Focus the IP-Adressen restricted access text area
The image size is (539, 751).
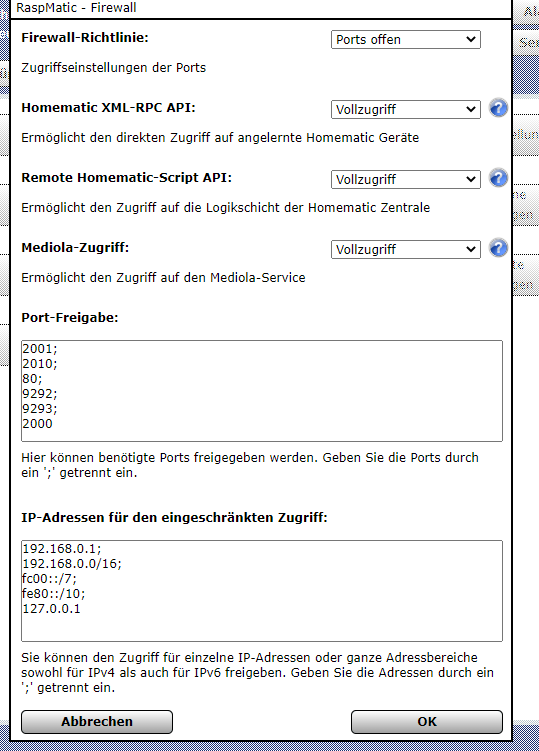[262, 591]
